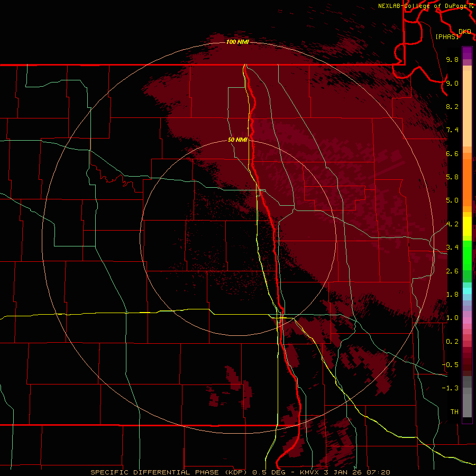Screen dimensions: 476x476
Task: Click the KMVX radar site identifier
Action: coord(309,472)
